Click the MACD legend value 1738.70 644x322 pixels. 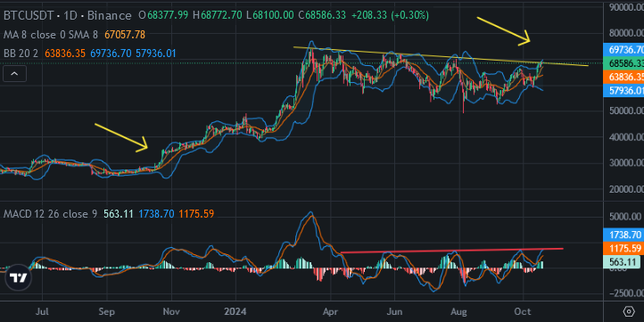point(156,214)
